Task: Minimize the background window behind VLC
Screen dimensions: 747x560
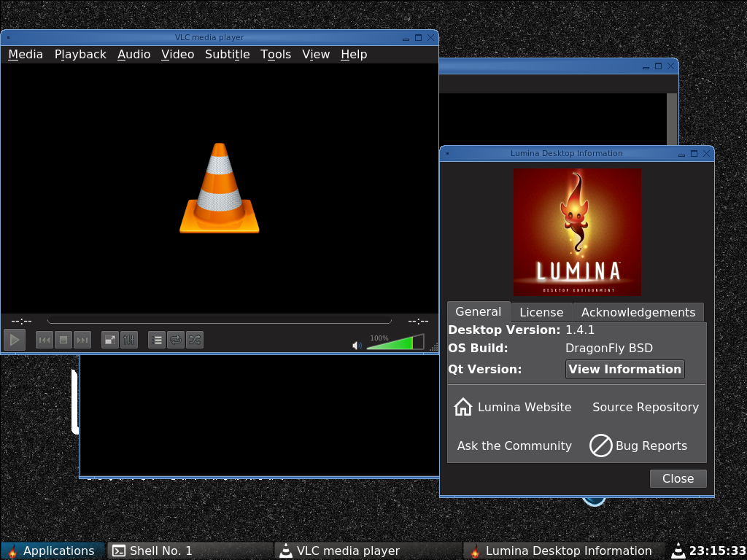Action: (x=646, y=67)
